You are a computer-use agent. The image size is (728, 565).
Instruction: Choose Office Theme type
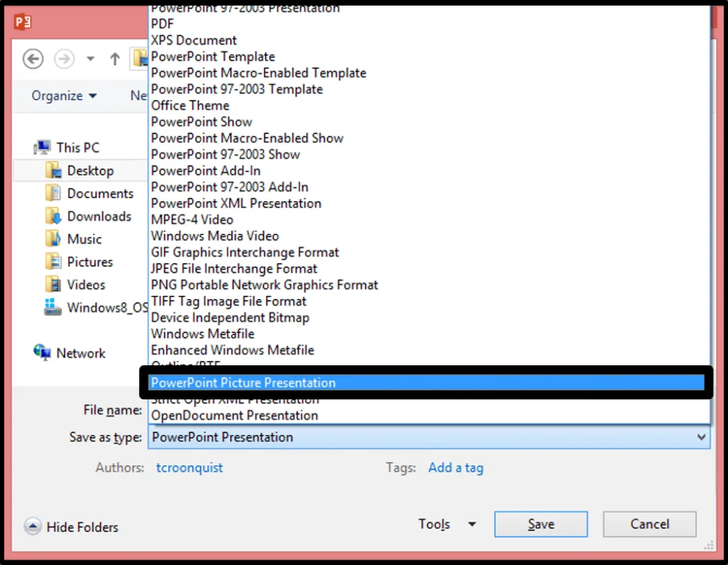pyautogui.click(x=429, y=105)
